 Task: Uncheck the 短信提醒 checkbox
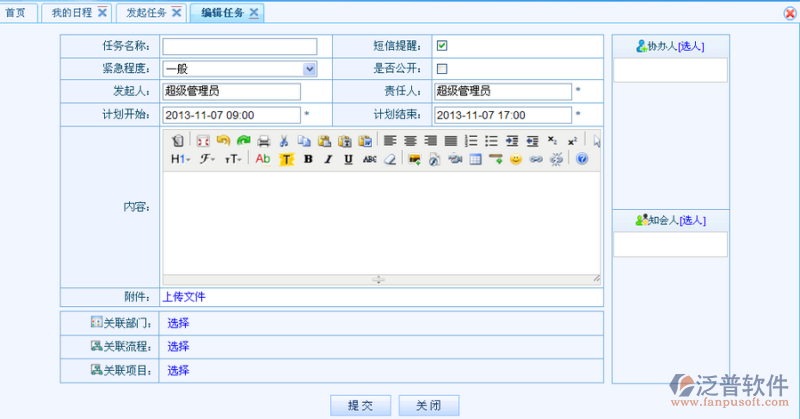(442, 46)
